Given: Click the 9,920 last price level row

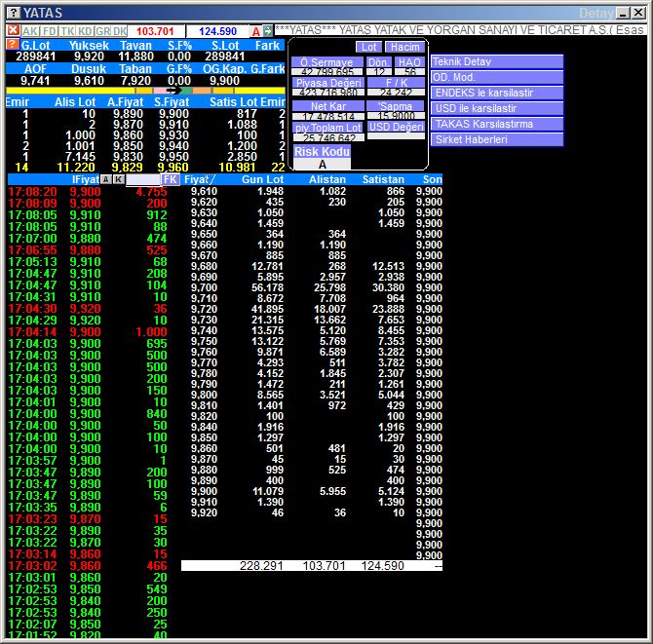Looking at the screenshot, I should tap(317, 512).
